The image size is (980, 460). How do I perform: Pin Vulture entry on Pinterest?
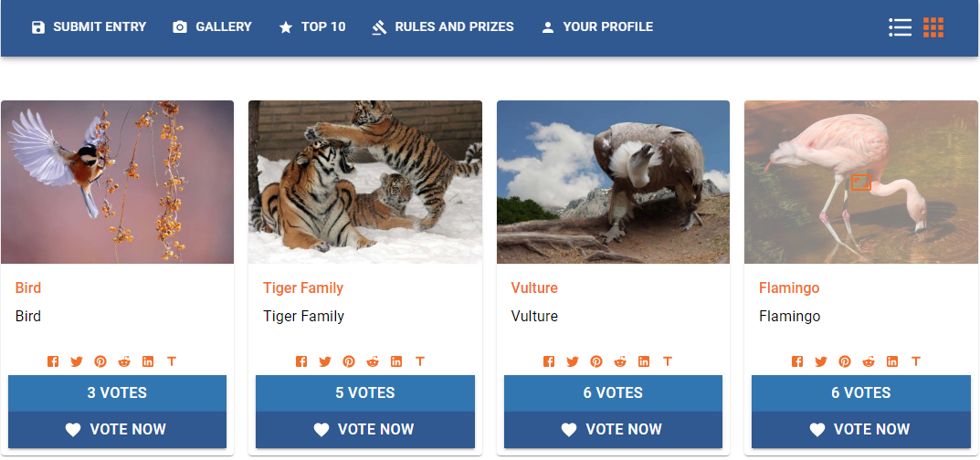597,361
